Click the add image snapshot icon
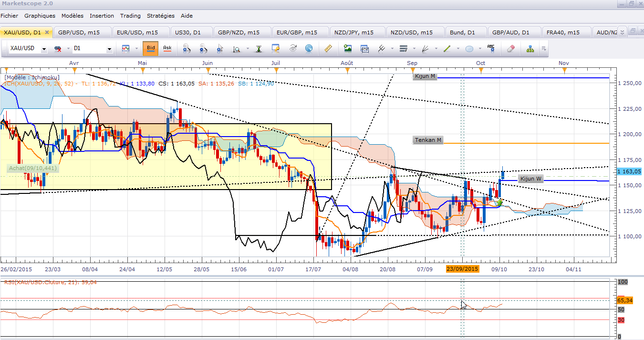This screenshot has width=644, height=340. pos(348,48)
